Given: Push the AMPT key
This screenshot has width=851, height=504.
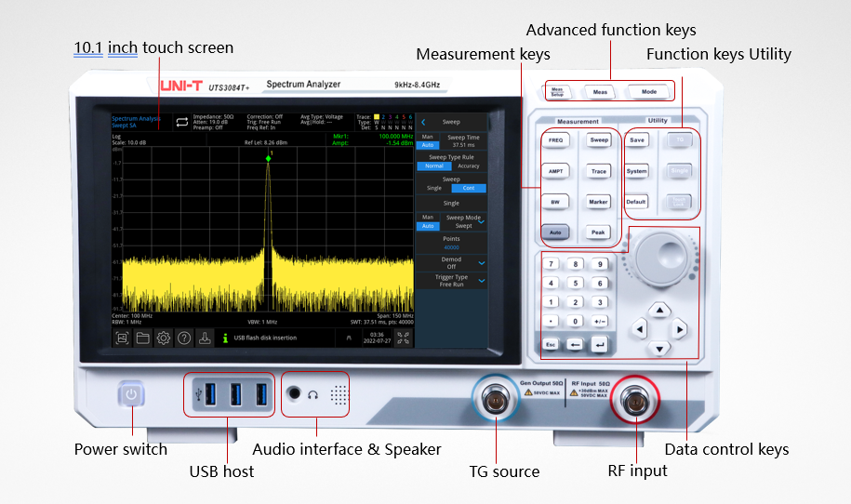Looking at the screenshot, I should [555, 171].
